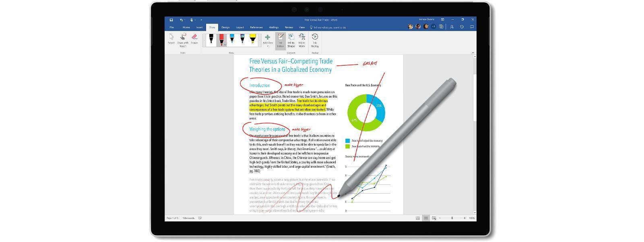Click the first collaborator avatar
This screenshot has width=644, height=242.
410,27
